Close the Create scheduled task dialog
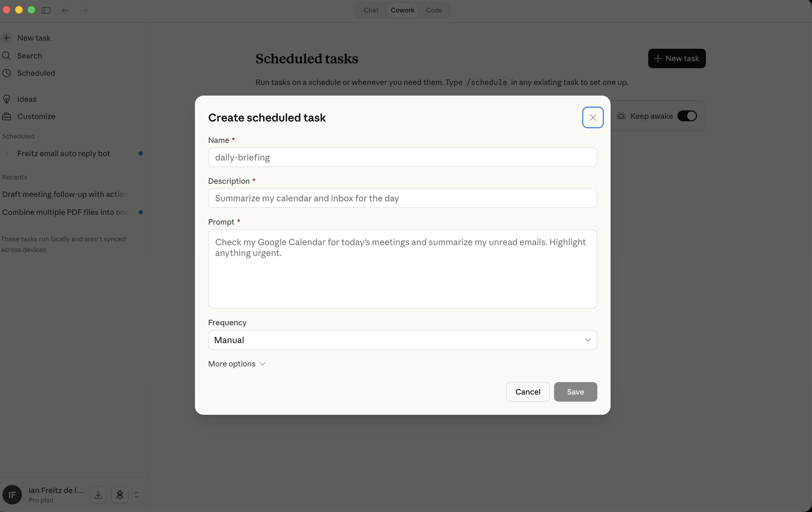 click(592, 117)
